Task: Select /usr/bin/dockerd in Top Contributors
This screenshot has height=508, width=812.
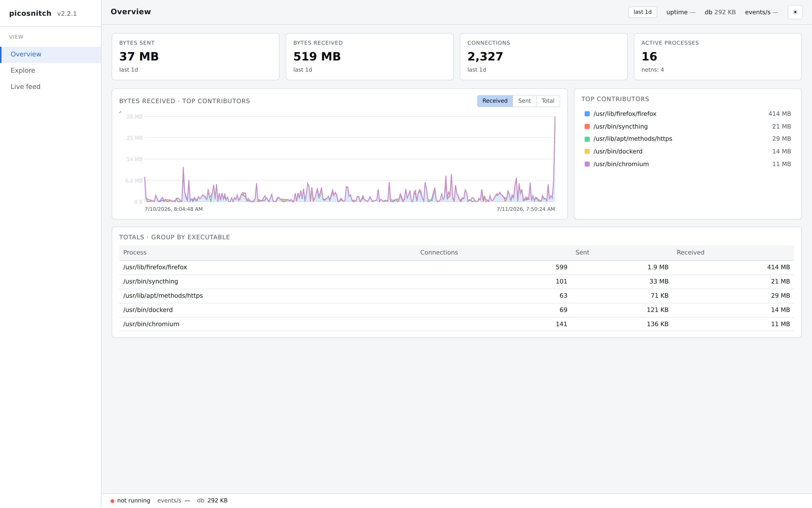Action: click(x=687, y=152)
